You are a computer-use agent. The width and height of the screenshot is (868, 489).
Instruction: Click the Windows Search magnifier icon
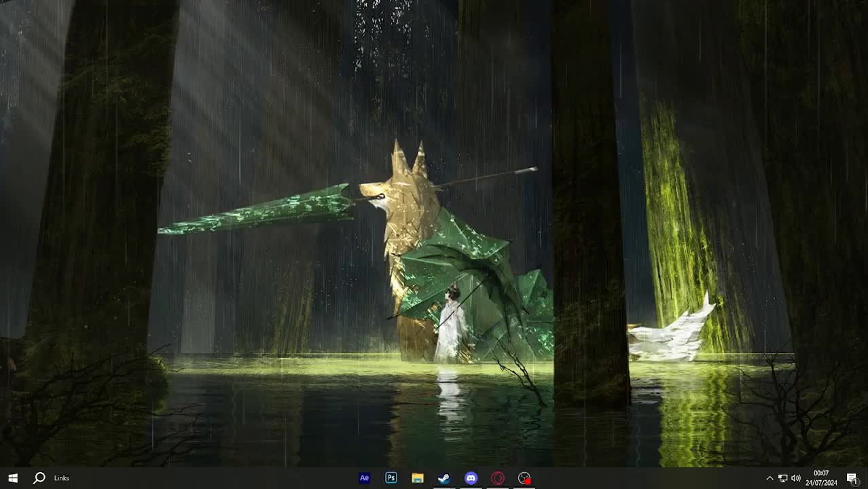click(x=39, y=477)
